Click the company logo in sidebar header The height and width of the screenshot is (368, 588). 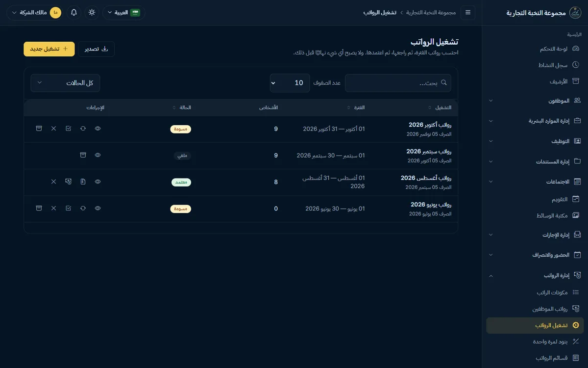coord(575,12)
